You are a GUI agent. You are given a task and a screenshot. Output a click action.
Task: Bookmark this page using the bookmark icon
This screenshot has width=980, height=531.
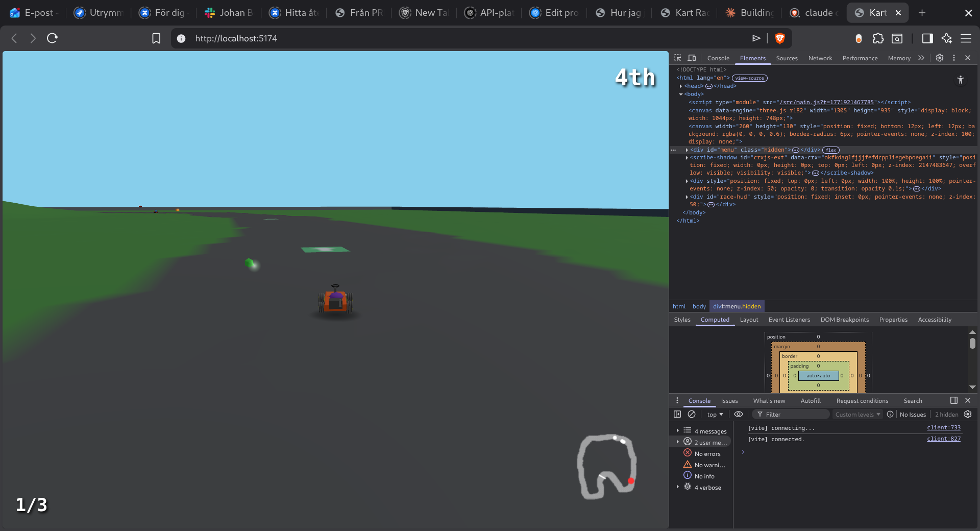coord(156,38)
